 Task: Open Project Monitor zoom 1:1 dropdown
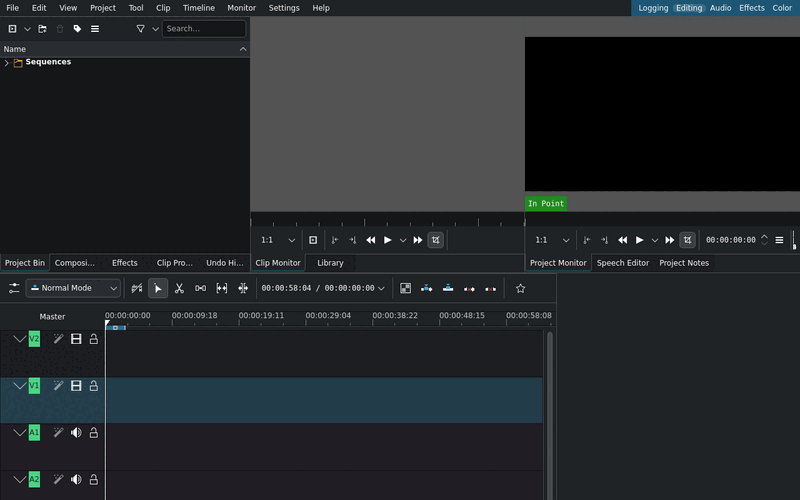click(x=552, y=240)
